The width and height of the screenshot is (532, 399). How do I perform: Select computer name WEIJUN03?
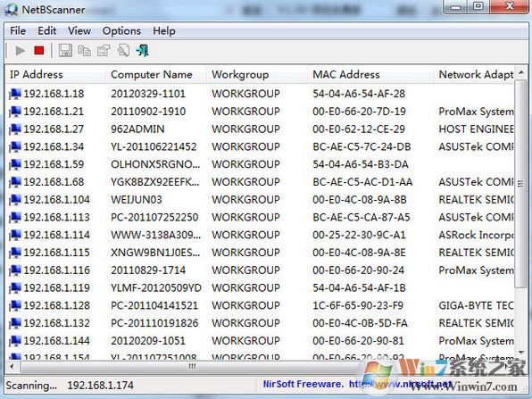click(137, 200)
